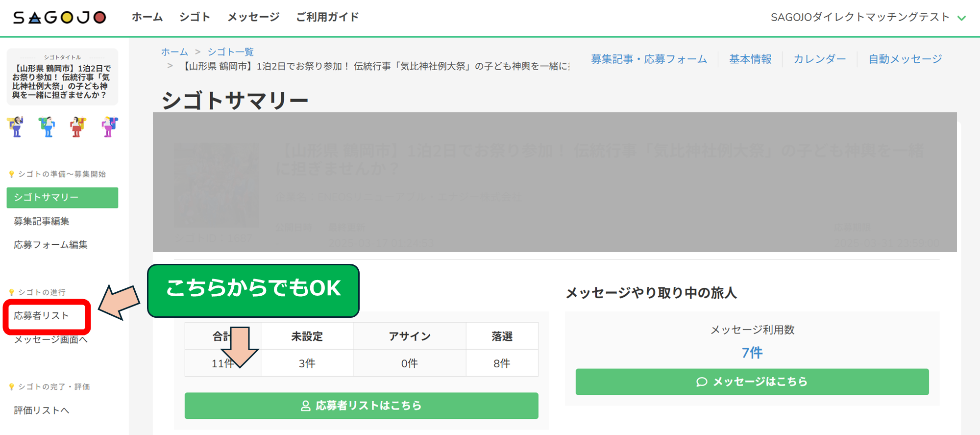Click the person icon on the applicant list button
This screenshot has width=980, height=435.
[x=305, y=406]
